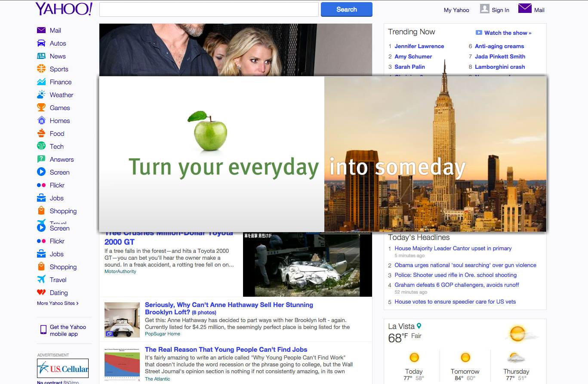Open trending topic Anti-aging creams
Viewport: 588px width, 384px height.
coord(499,46)
